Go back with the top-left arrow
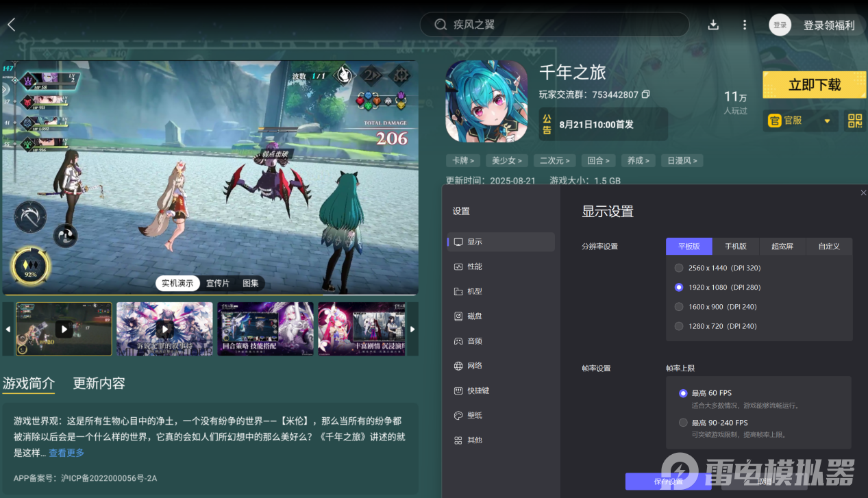This screenshot has height=498, width=868. click(11, 25)
